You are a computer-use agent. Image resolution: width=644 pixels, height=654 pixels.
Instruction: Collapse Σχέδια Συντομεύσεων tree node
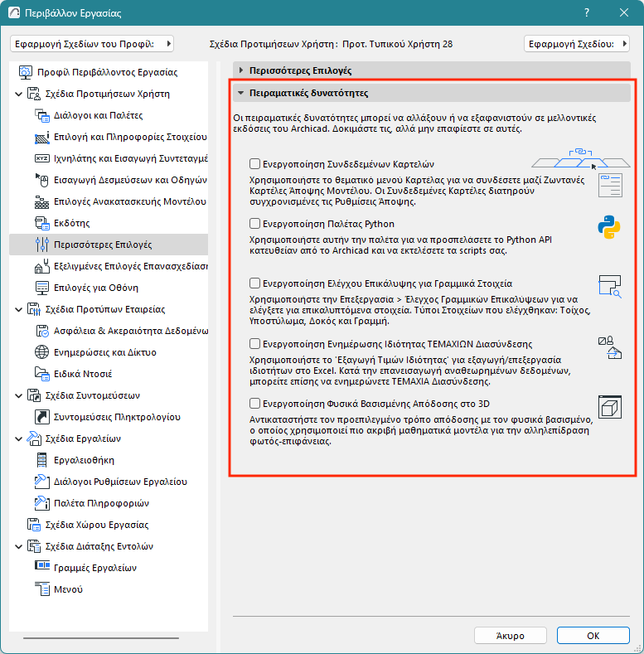pos(19,395)
